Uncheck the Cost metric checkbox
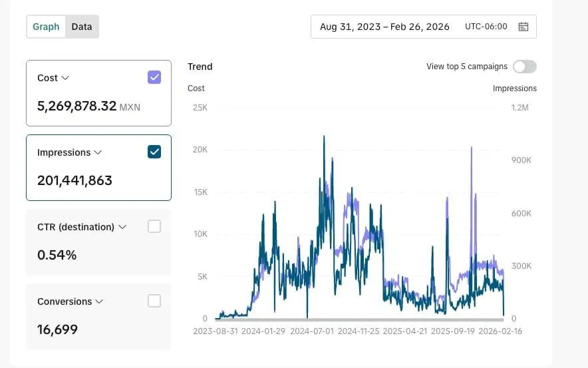The height and width of the screenshot is (368, 588). point(154,77)
